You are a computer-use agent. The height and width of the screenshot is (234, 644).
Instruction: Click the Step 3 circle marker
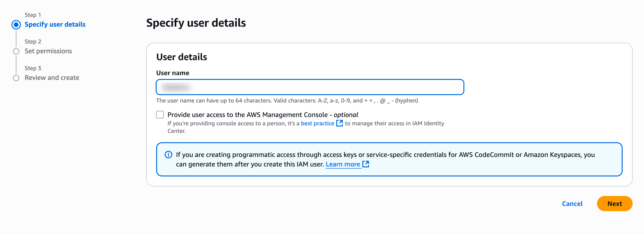(16, 78)
